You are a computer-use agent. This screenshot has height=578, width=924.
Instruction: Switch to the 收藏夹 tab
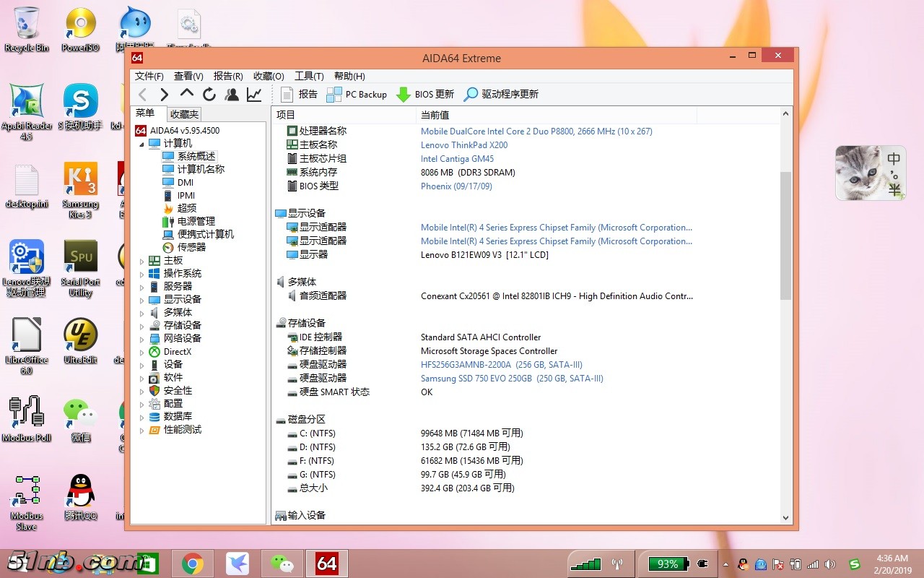click(184, 114)
